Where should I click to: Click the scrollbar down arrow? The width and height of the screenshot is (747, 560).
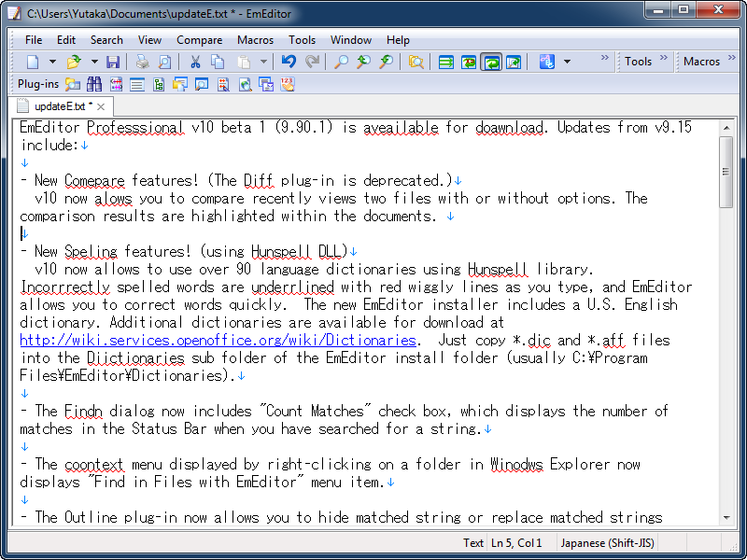coord(726,518)
